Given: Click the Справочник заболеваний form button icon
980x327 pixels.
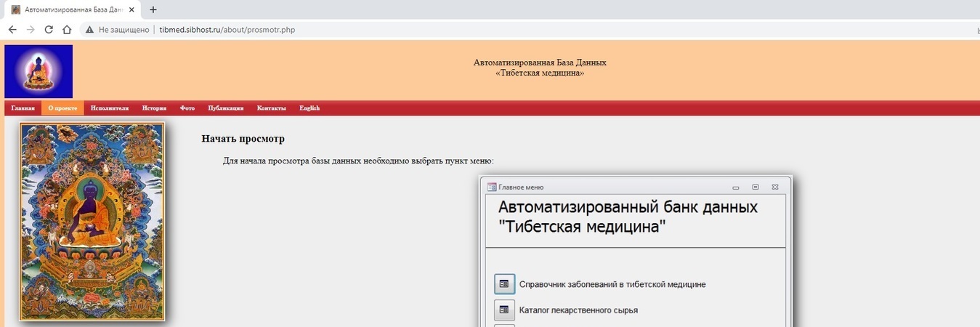Looking at the screenshot, I should coord(504,284).
